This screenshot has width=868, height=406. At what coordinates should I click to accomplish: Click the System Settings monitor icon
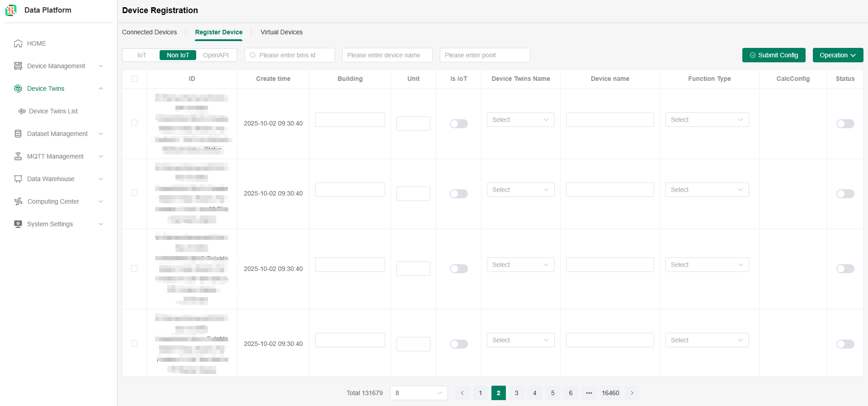(18, 224)
